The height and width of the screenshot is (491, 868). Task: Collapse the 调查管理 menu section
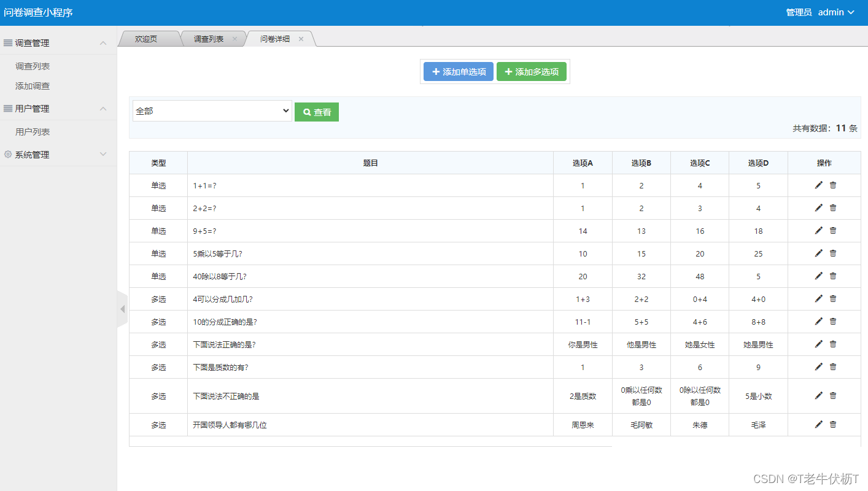[x=58, y=43]
